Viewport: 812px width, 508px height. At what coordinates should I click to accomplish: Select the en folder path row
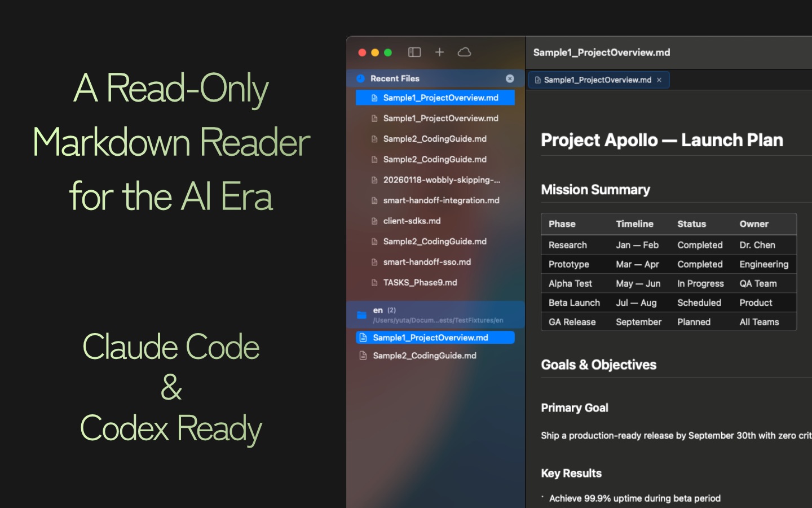pyautogui.click(x=435, y=315)
